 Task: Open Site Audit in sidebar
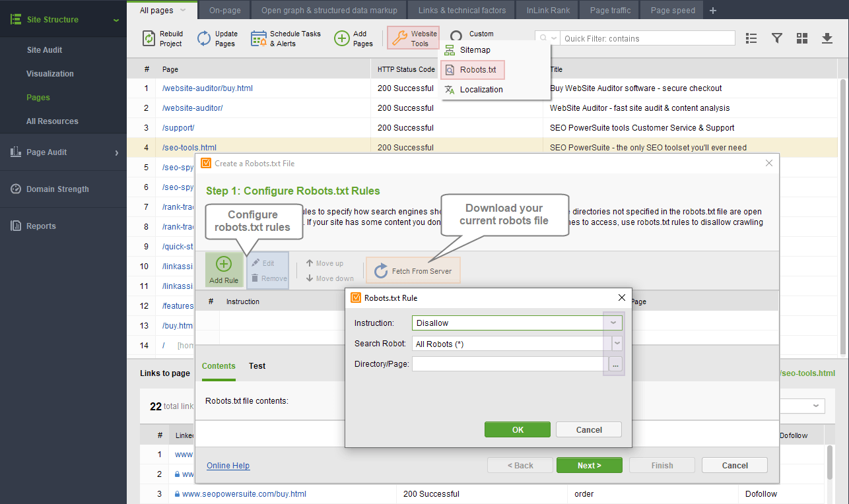44,50
